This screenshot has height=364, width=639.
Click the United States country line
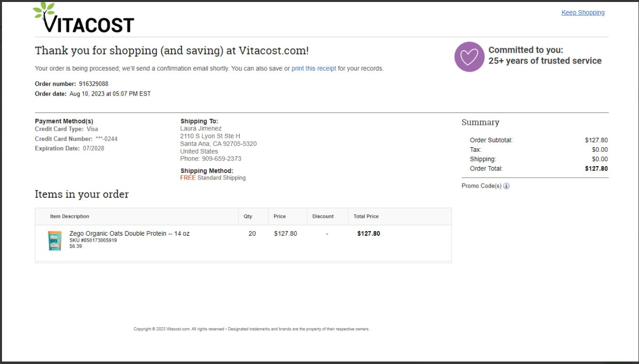tap(199, 151)
